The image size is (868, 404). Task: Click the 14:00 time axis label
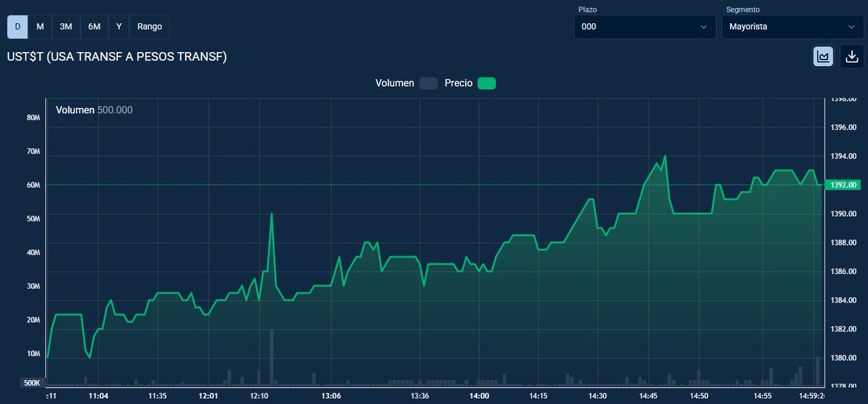pyautogui.click(x=479, y=396)
